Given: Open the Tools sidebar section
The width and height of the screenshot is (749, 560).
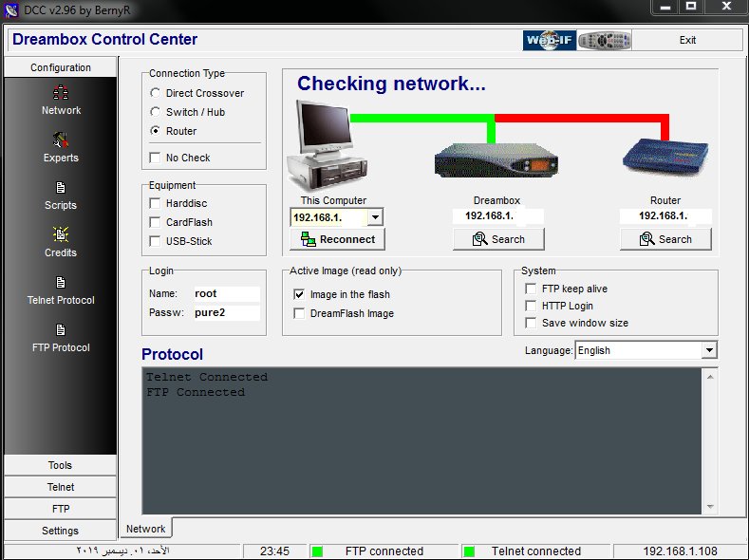Looking at the screenshot, I should click(x=60, y=465).
